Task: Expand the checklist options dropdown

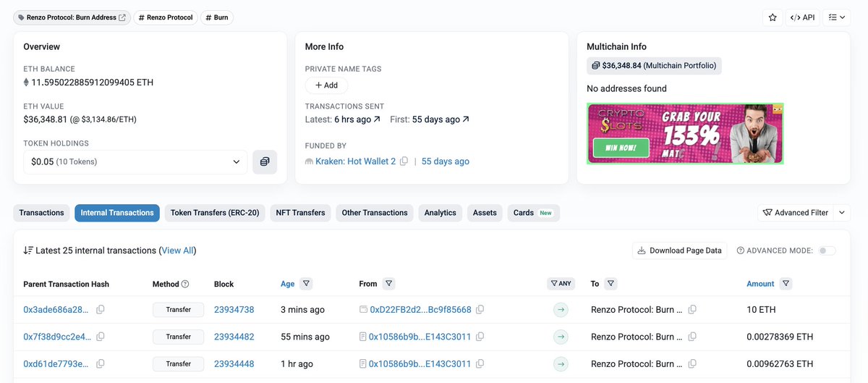Action: click(x=837, y=17)
